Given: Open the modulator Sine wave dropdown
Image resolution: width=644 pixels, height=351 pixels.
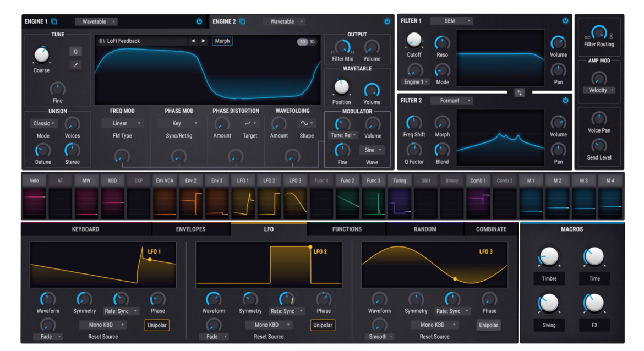Looking at the screenshot, I should (372, 150).
